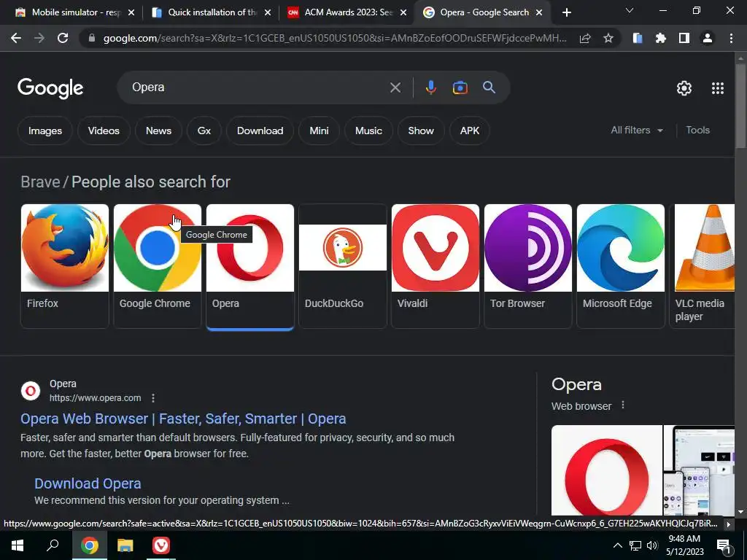Open the network icon in system tray
The height and width of the screenshot is (560, 747).
(635, 545)
